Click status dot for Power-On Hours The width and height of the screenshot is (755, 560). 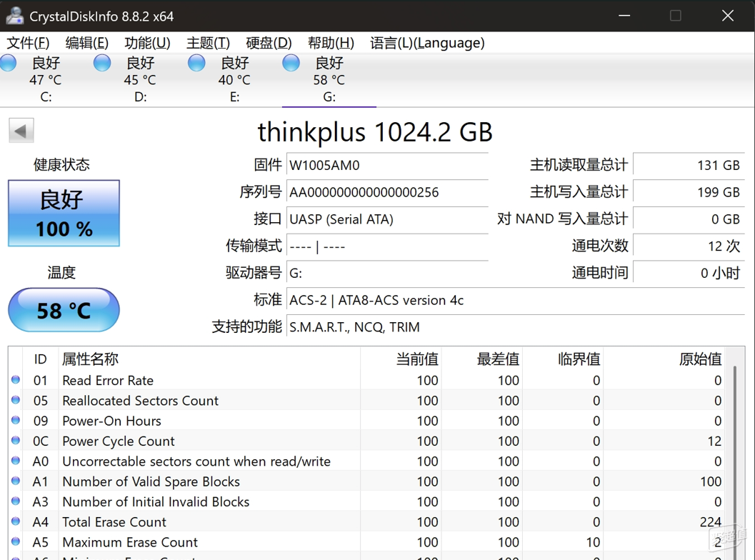pyautogui.click(x=16, y=421)
